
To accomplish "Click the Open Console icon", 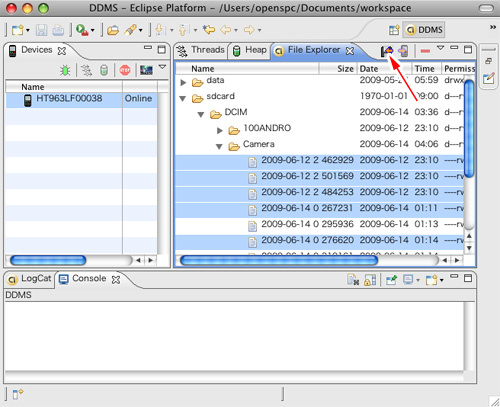I will tap(431, 280).
